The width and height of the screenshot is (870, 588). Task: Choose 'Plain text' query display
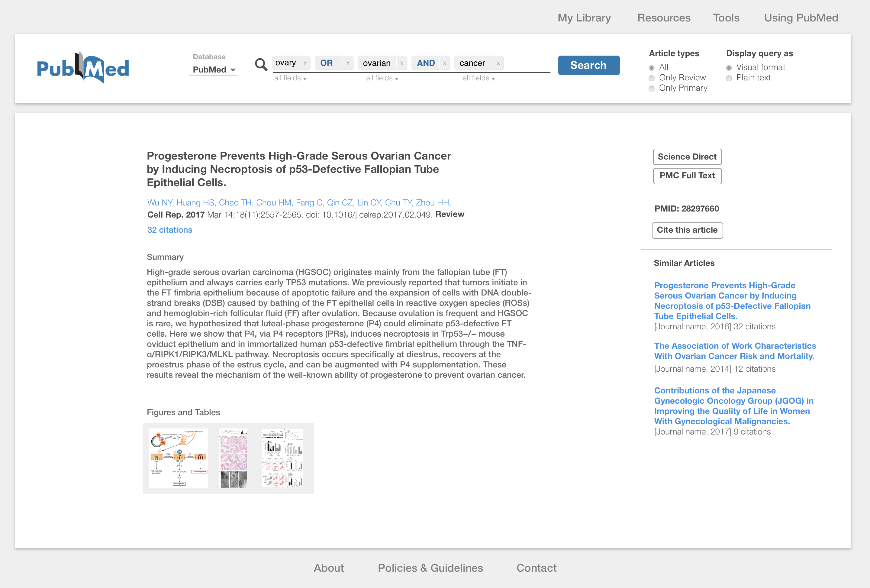729,78
